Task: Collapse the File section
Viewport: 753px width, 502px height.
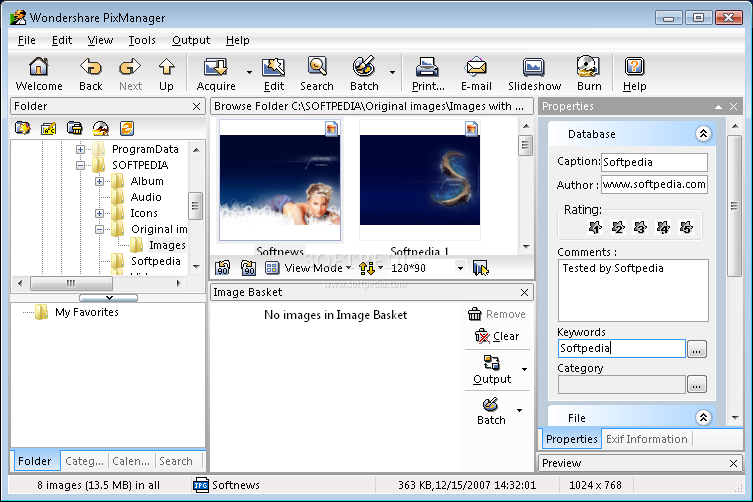Action: click(x=703, y=417)
